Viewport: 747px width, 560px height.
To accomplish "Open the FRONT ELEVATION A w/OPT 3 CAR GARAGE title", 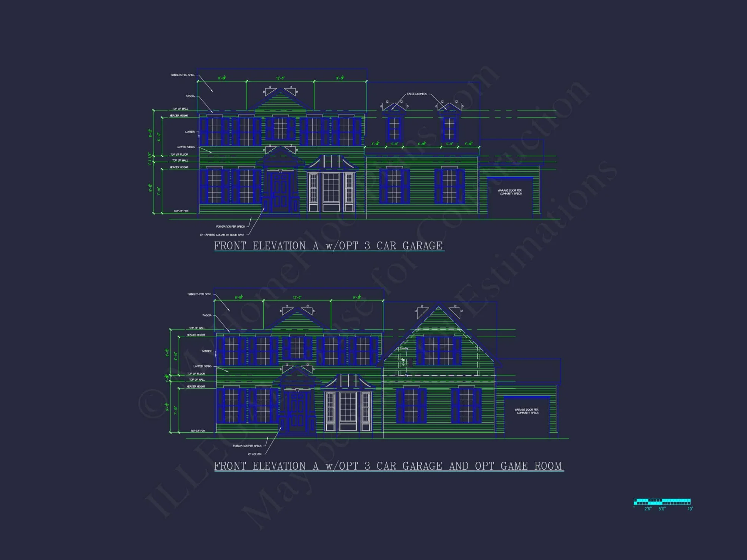I will (329, 245).
